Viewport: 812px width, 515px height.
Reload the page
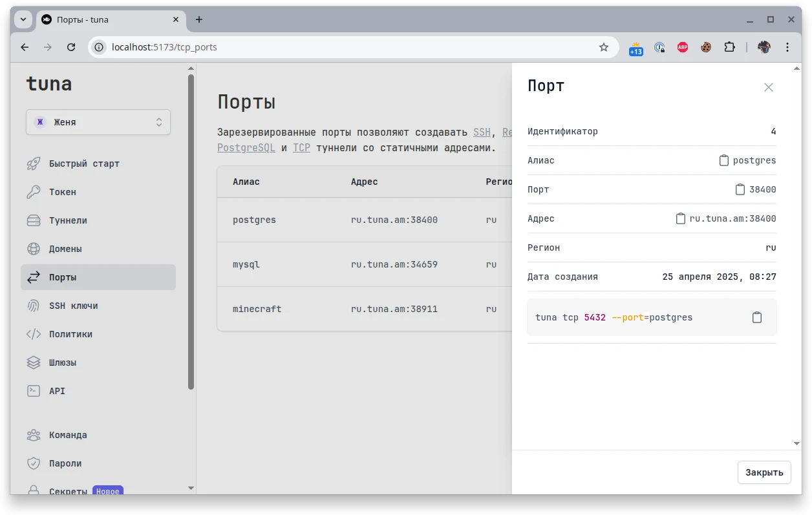(72, 47)
